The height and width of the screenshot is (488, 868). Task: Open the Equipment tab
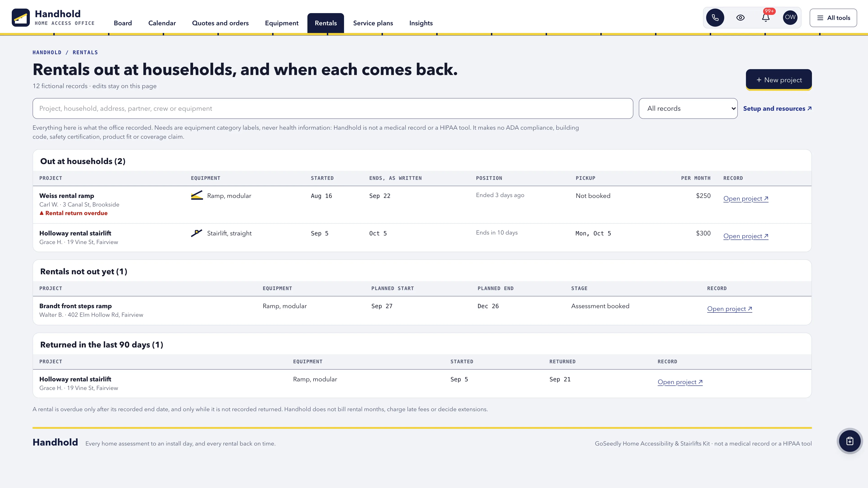point(282,23)
